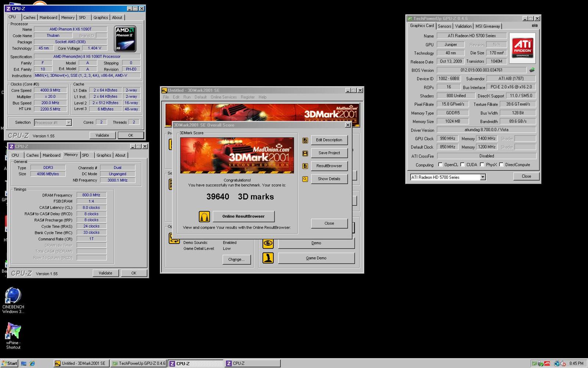Click the ResultBrowser button

point(329,166)
